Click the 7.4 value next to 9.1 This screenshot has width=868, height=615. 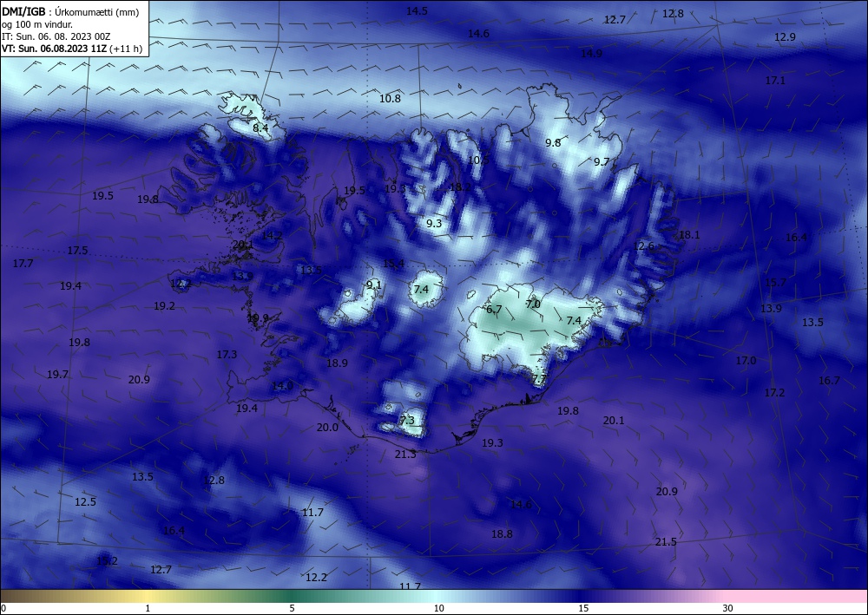tap(421, 289)
